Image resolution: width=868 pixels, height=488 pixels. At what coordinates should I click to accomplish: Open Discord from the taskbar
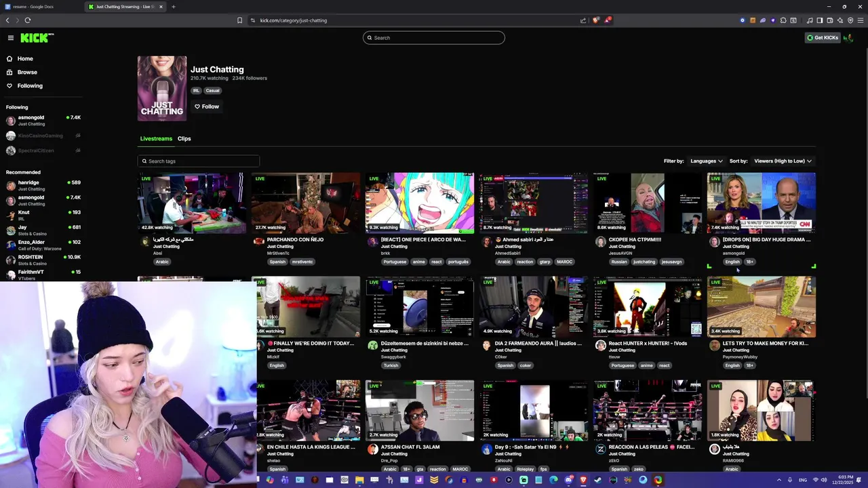568,480
